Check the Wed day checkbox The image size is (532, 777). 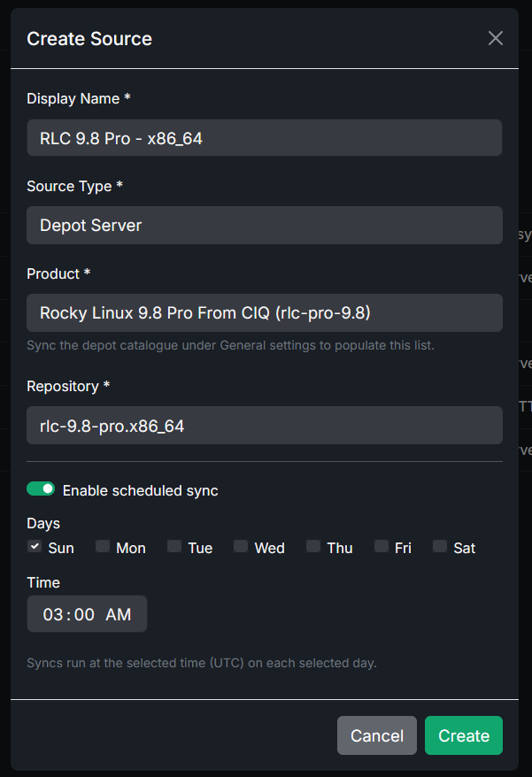(241, 547)
